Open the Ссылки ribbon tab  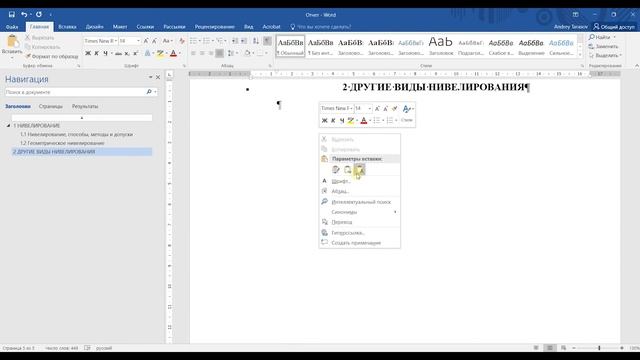click(x=145, y=27)
